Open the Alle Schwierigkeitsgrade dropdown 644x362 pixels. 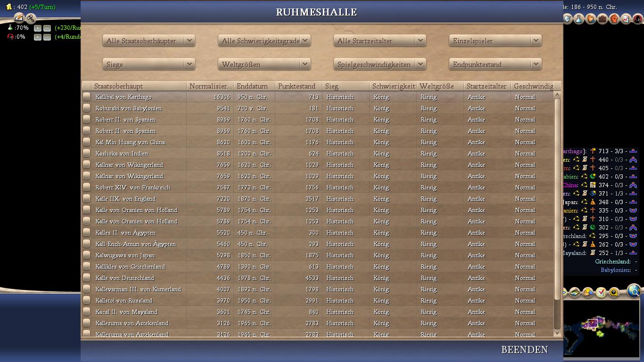click(x=264, y=41)
